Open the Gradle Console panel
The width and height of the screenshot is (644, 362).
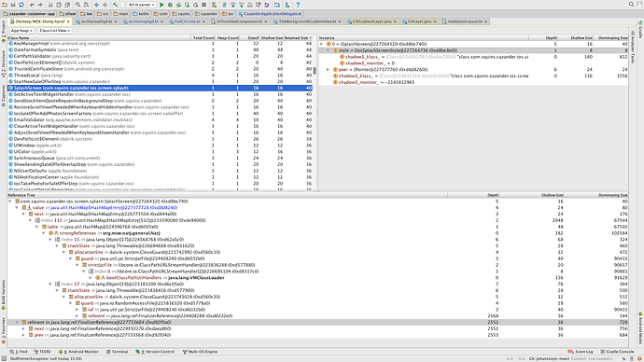click(617, 352)
